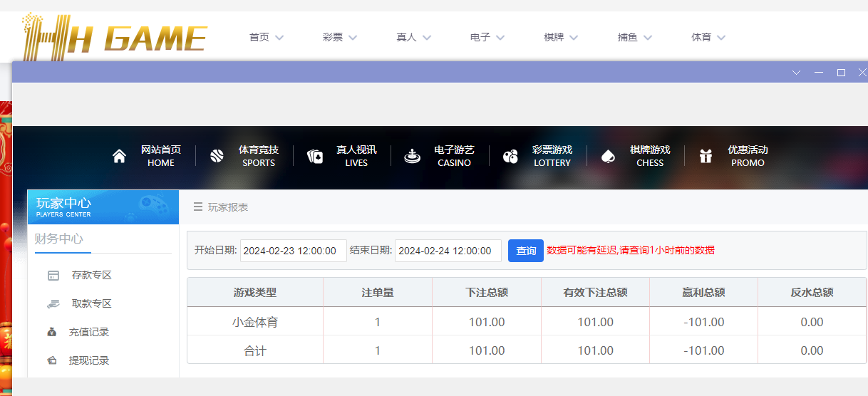Click the gift box icon for 优惠活动
The height and width of the screenshot is (396, 868).
click(706, 157)
